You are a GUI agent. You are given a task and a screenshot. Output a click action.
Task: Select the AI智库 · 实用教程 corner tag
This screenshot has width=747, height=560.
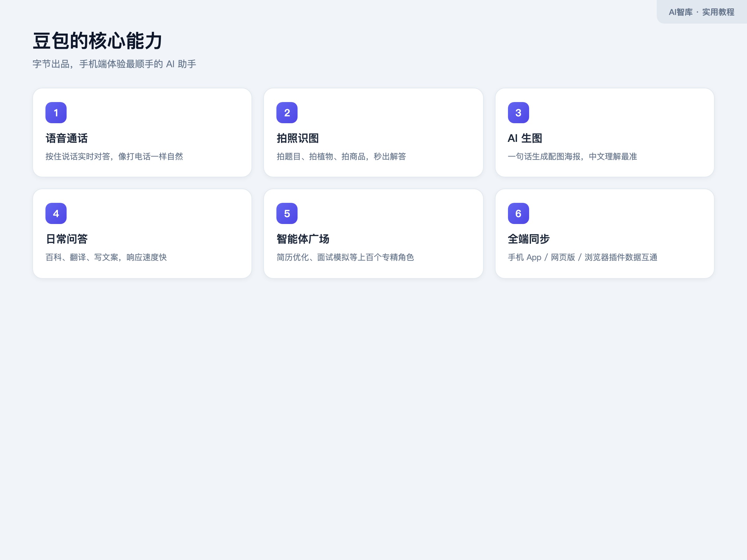(x=702, y=12)
